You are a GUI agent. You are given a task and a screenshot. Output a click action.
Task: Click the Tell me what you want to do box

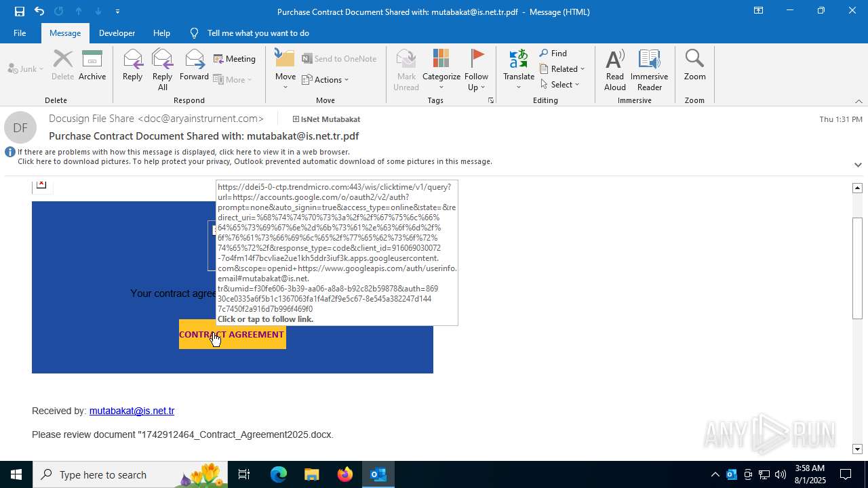258,33
